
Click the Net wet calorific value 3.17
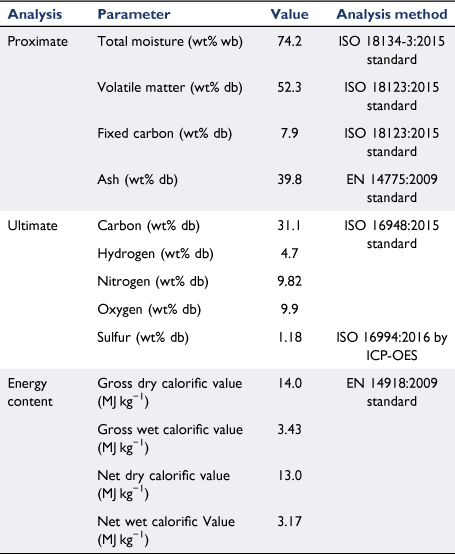pos(289,521)
